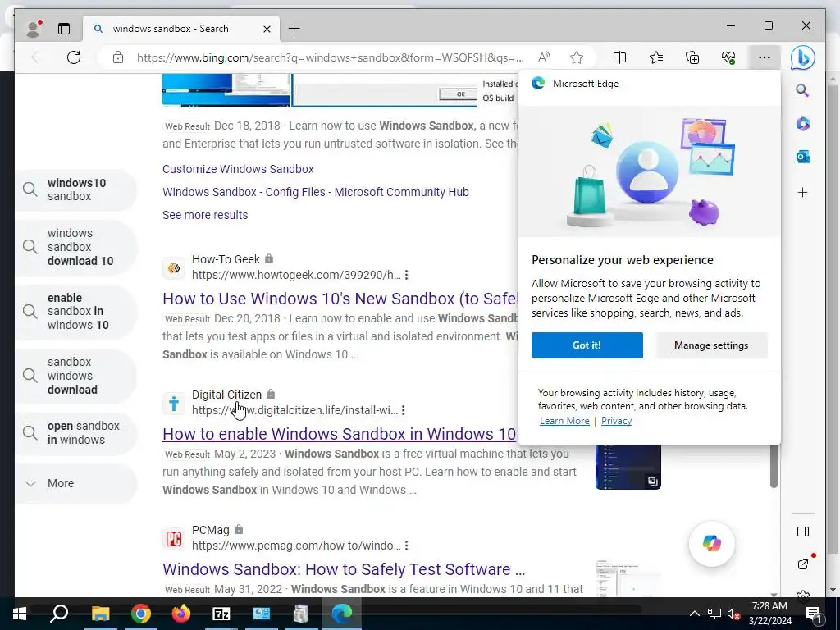Open Digital Citizen result options menu
Screen dimensions: 840x630
(404, 410)
